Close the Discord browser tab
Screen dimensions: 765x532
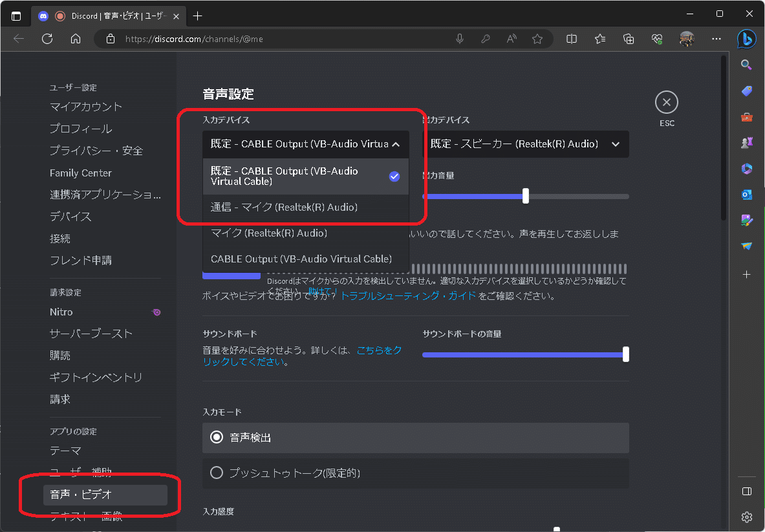click(176, 16)
